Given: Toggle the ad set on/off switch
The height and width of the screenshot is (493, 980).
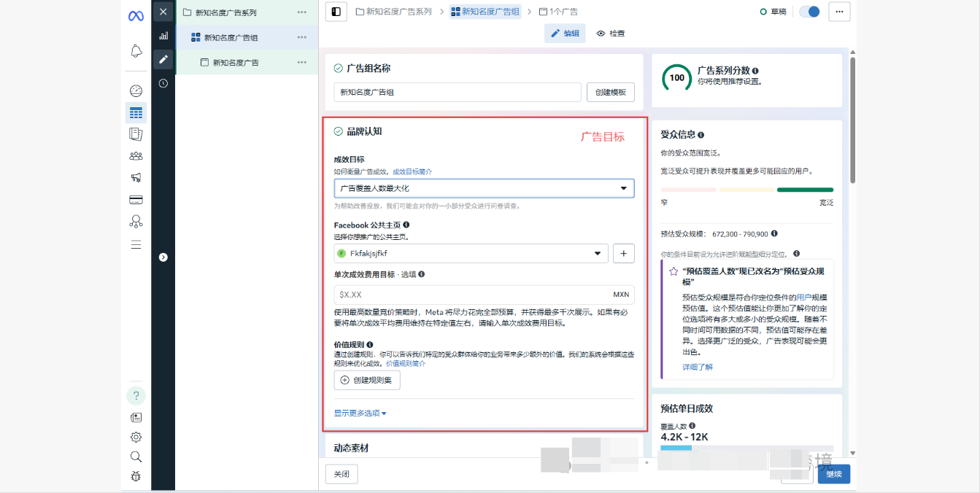Looking at the screenshot, I should click(809, 12).
